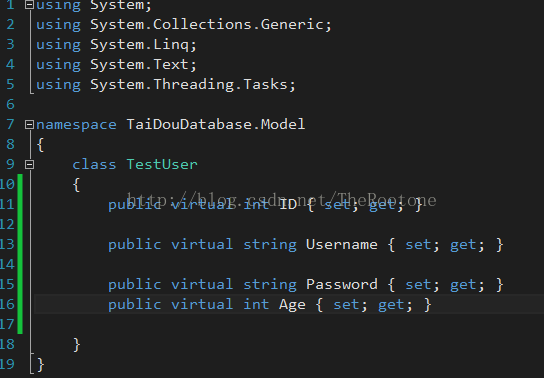Viewport: 544px width, 378px height.
Task: Click the Username property name
Action: (342, 244)
